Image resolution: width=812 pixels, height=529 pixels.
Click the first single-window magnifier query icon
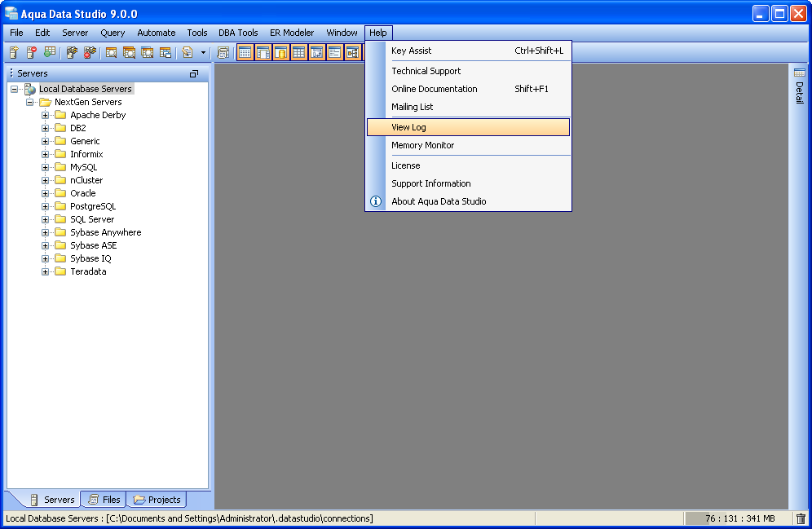pyautogui.click(x=111, y=52)
